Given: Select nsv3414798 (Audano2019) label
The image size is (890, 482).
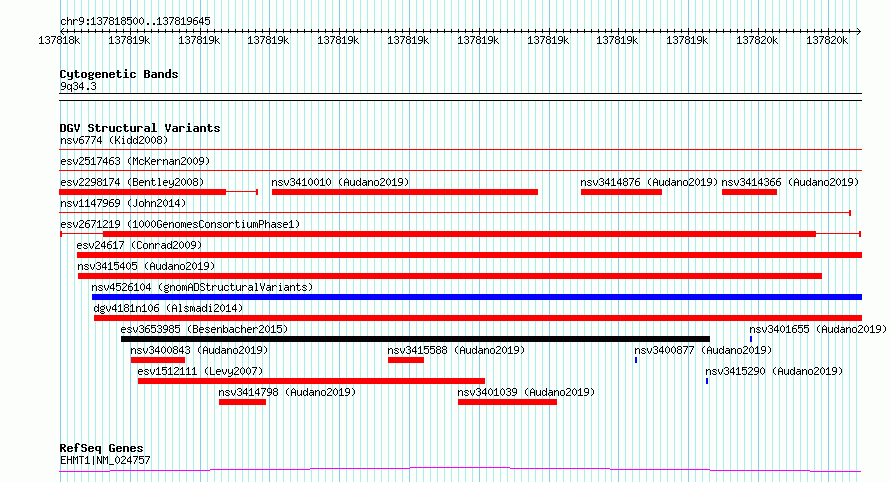Looking at the screenshot, I should pos(287,392).
